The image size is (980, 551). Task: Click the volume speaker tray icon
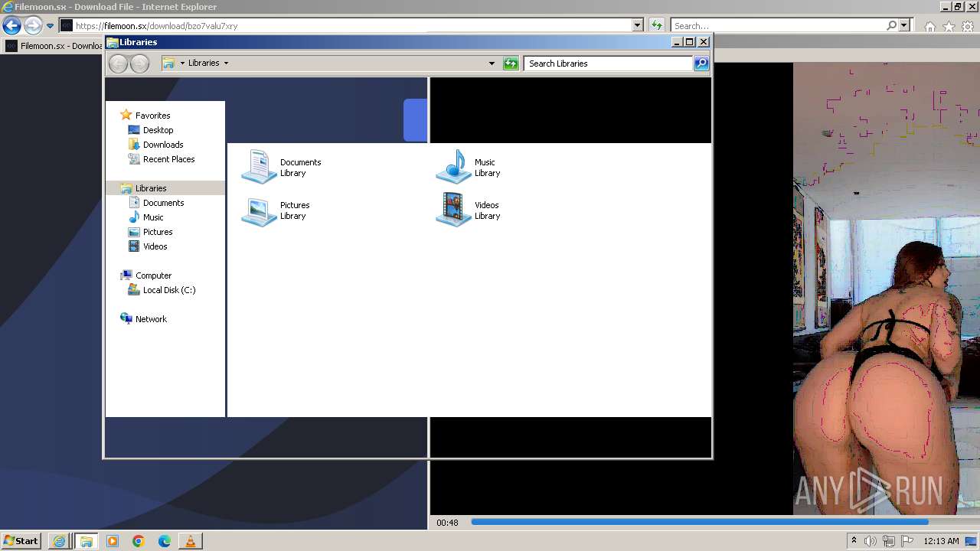coord(871,541)
